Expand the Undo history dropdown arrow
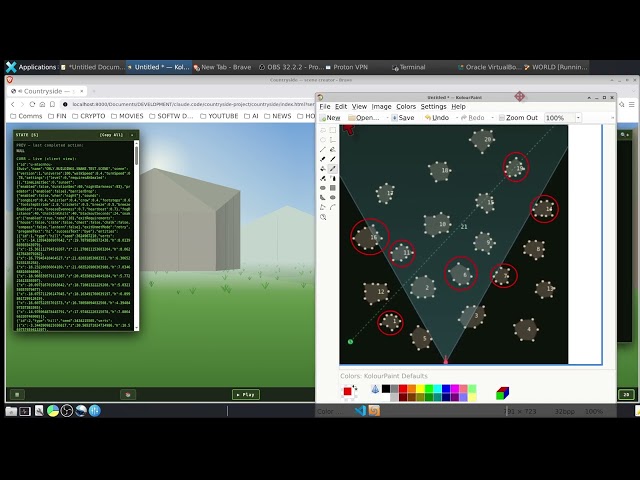 tap(456, 118)
